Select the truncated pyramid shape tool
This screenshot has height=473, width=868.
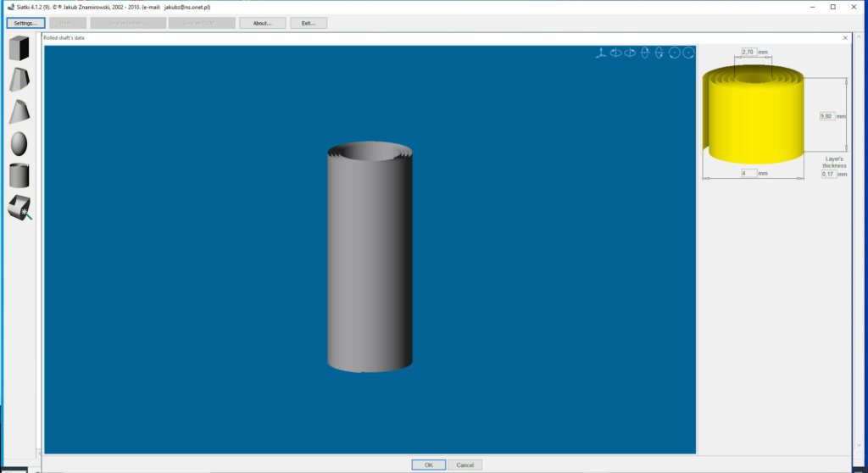(x=19, y=80)
